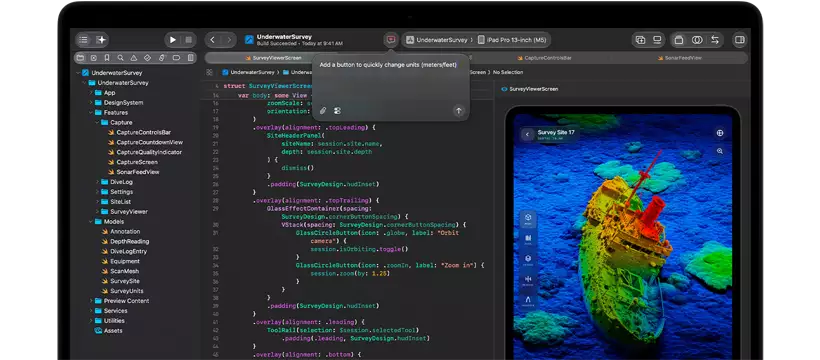Image resolution: width=820 pixels, height=360 pixels.
Task: Click the swap arrows toolbar icon
Action: click(x=714, y=40)
